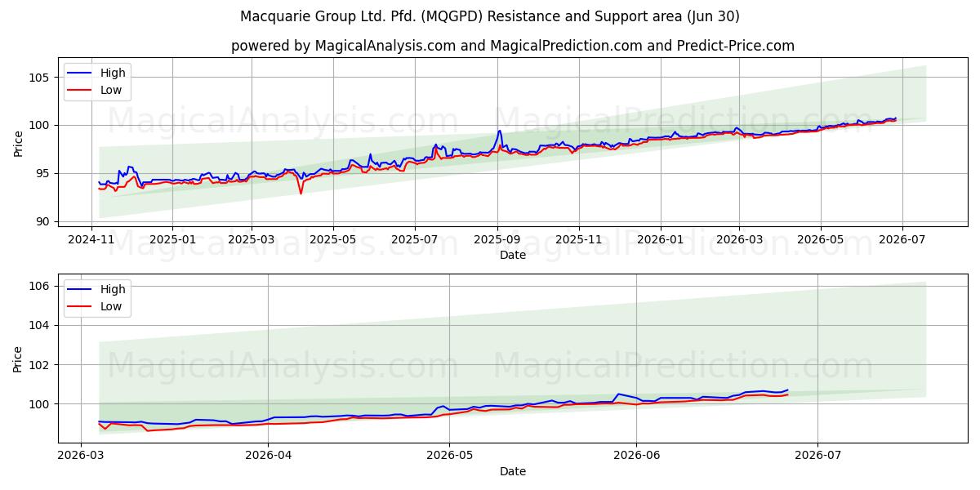The height and width of the screenshot is (490, 980).
Task: Click the '2026-05' label on the upper chart
Action: (x=821, y=240)
